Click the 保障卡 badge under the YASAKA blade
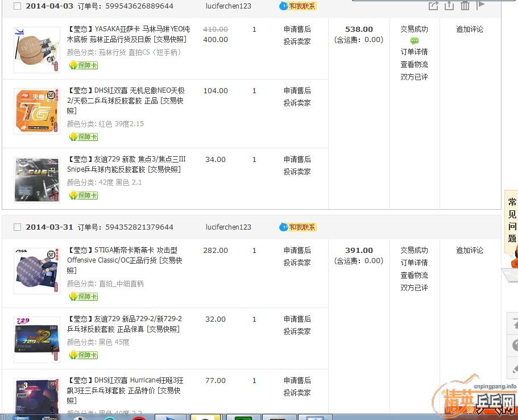 (x=84, y=65)
